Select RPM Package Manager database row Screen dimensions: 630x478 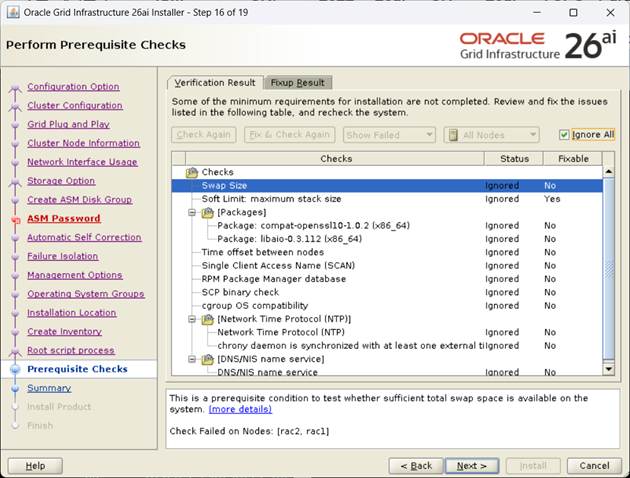[x=387, y=279]
